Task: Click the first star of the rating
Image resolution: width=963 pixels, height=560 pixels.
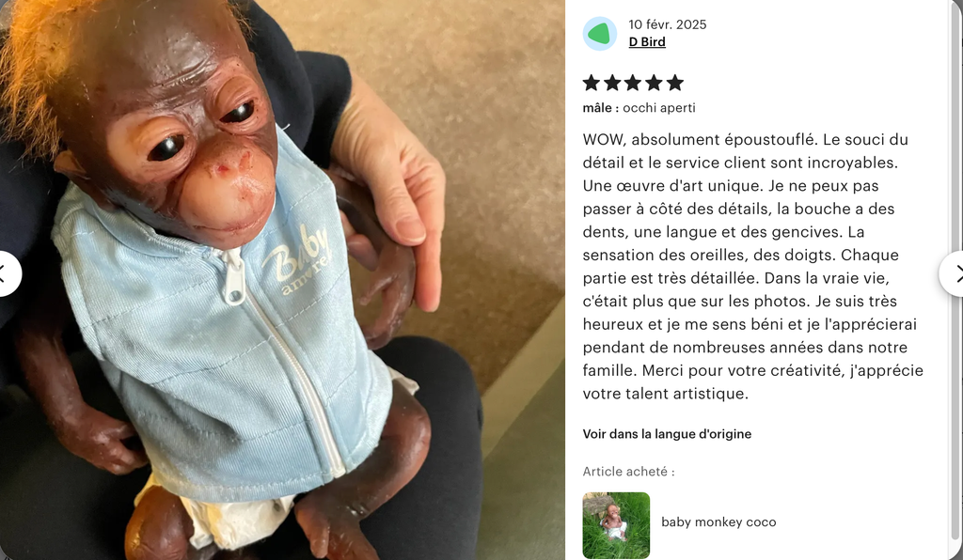Action: [x=592, y=83]
